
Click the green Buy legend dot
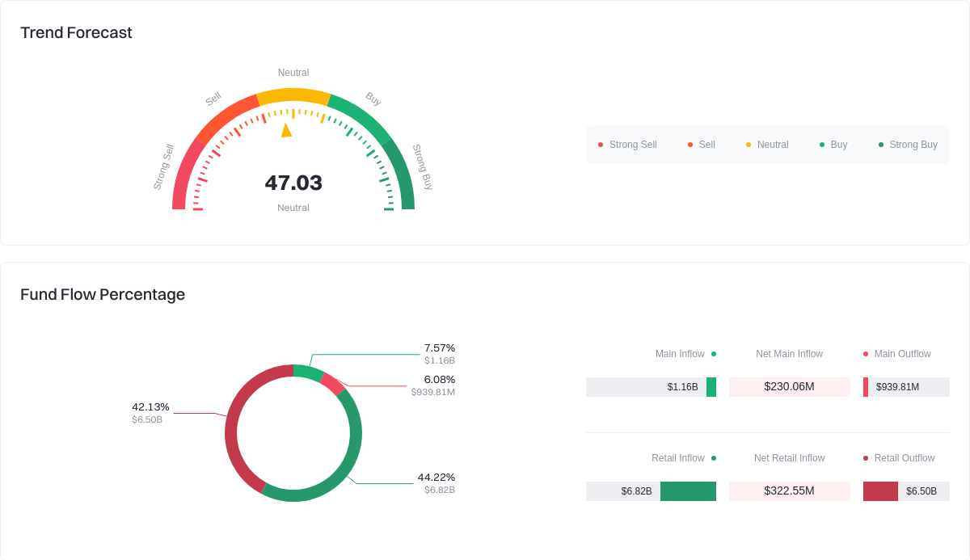(821, 145)
